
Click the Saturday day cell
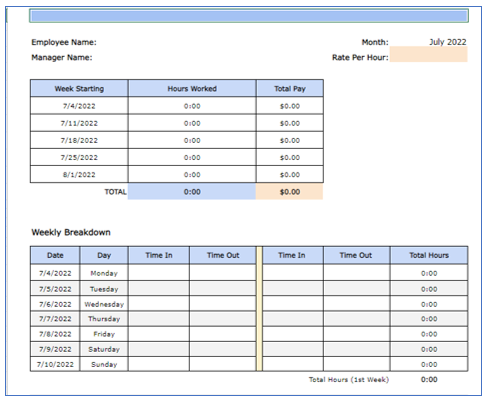coord(104,349)
